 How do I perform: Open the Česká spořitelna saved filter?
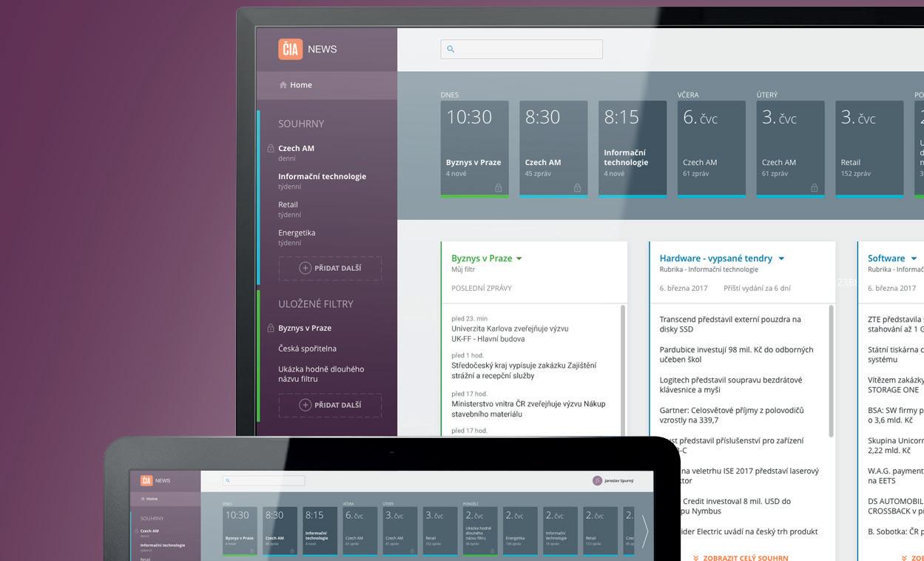(x=307, y=349)
